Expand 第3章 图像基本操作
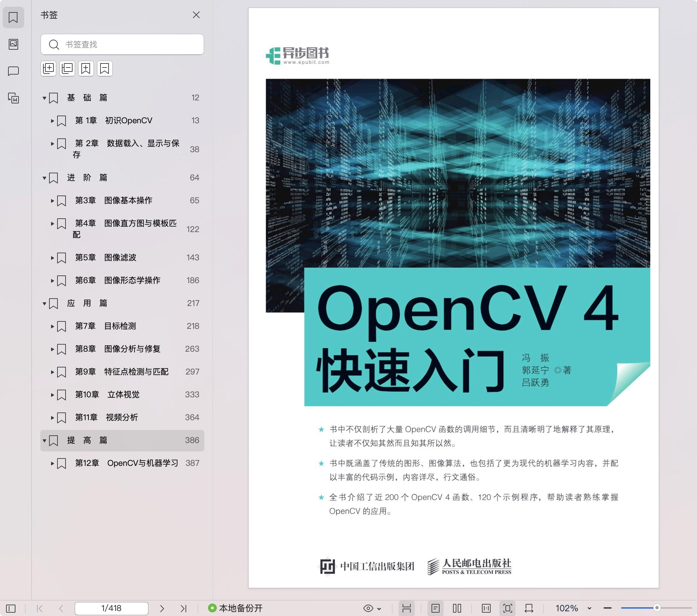This screenshot has width=697, height=616. pos(52,201)
